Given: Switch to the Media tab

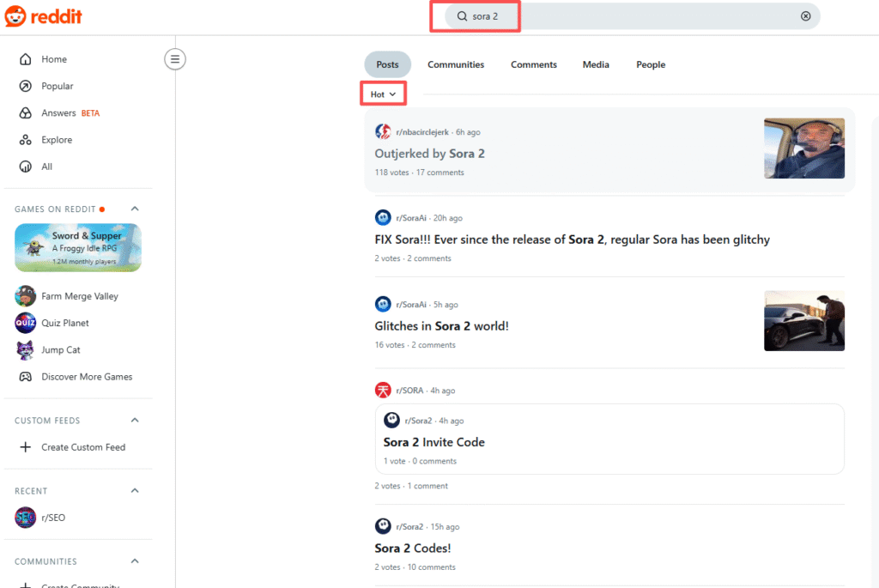Looking at the screenshot, I should pos(596,64).
